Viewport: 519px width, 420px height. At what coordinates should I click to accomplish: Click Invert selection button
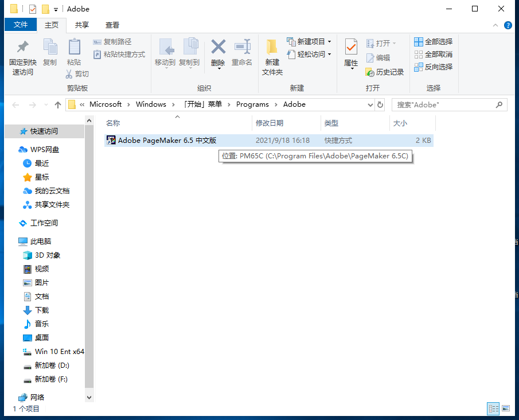coord(434,67)
